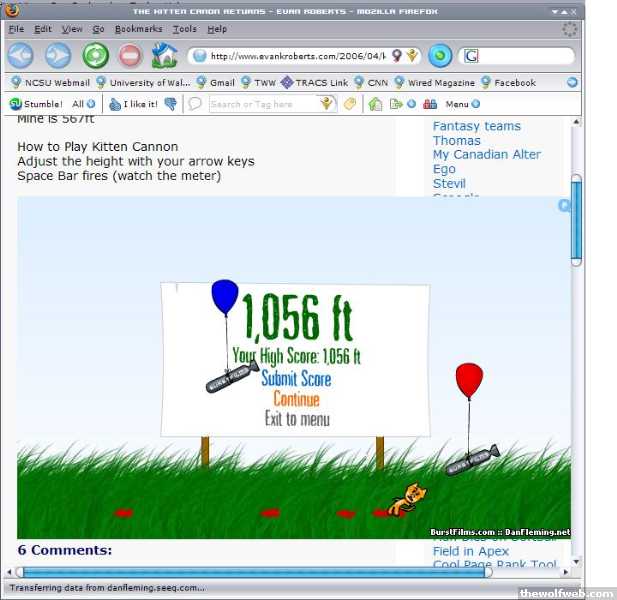Expand the bookmarks toolbar overflow chevron
The width and height of the screenshot is (617, 600).
572,83
